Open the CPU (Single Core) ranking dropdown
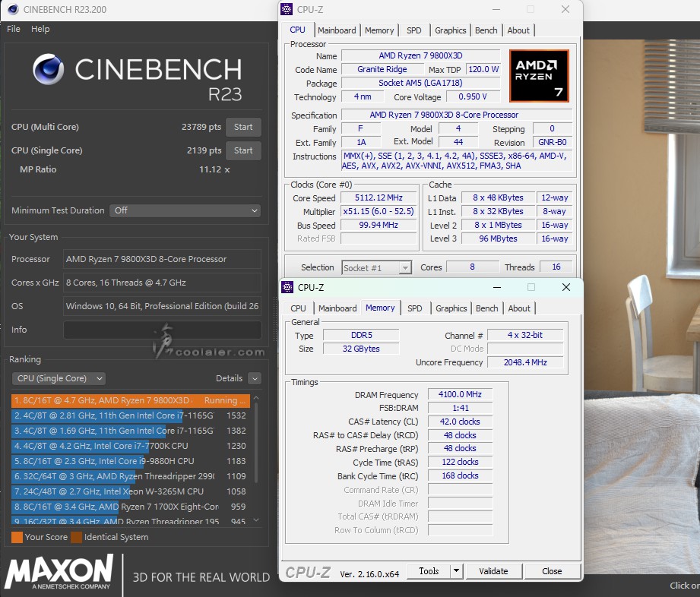 pyautogui.click(x=59, y=378)
